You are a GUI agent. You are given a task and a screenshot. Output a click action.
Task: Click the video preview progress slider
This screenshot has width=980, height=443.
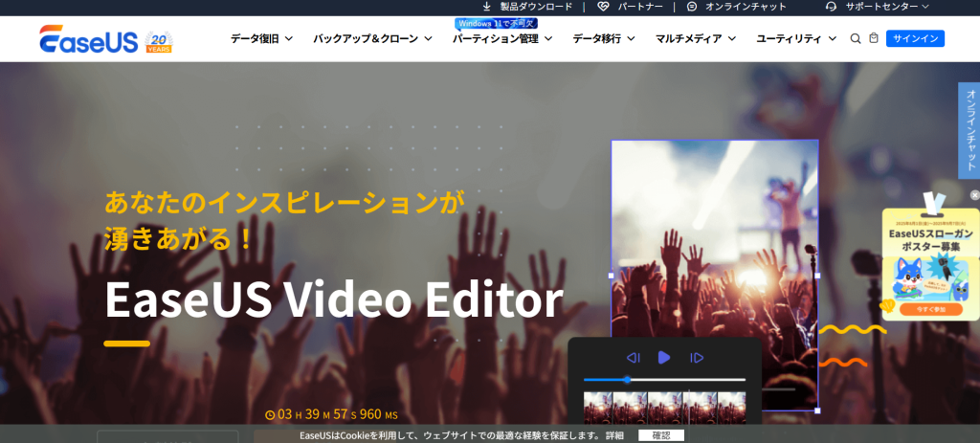pyautogui.click(x=664, y=379)
